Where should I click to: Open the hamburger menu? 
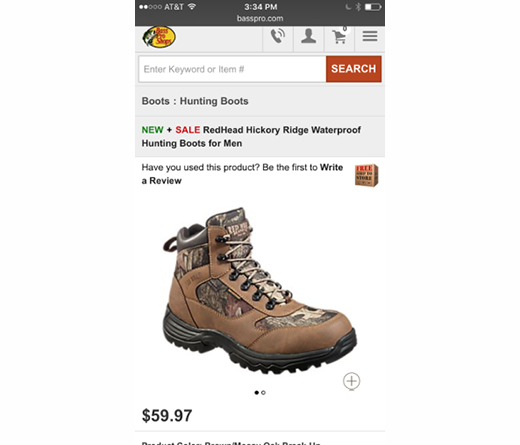pyautogui.click(x=370, y=36)
